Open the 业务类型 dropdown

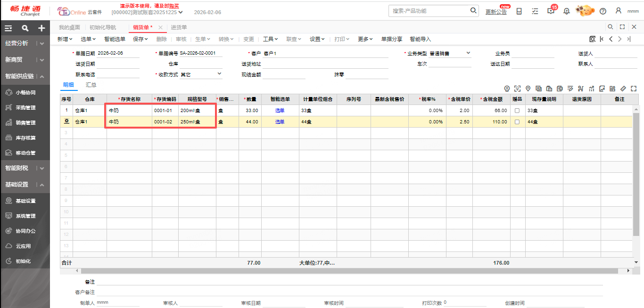tap(468, 53)
